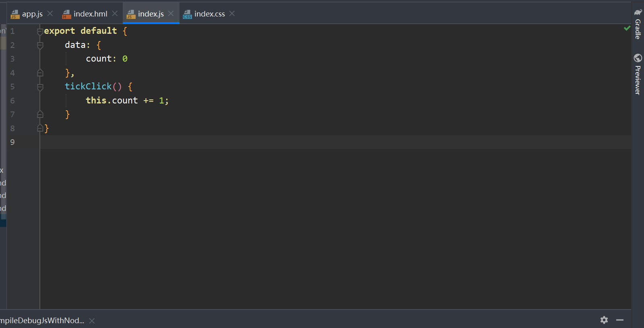The height and width of the screenshot is (328, 644).
Task: Collapse the tickClick function fold
Action: pyautogui.click(x=40, y=87)
